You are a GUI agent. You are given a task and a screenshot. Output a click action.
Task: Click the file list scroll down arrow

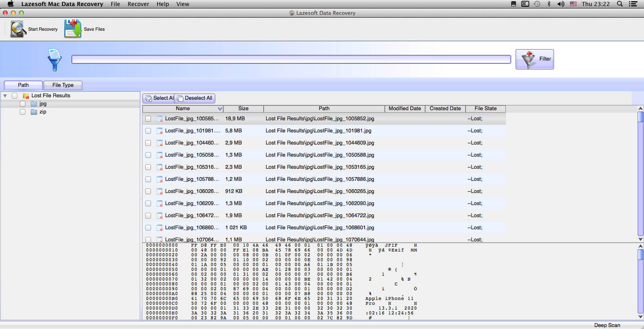coord(640,239)
